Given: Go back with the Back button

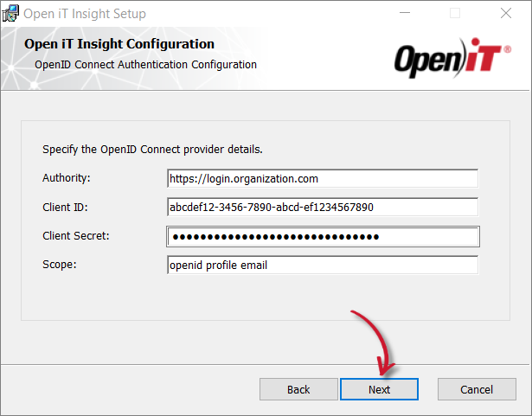Looking at the screenshot, I should [x=298, y=389].
